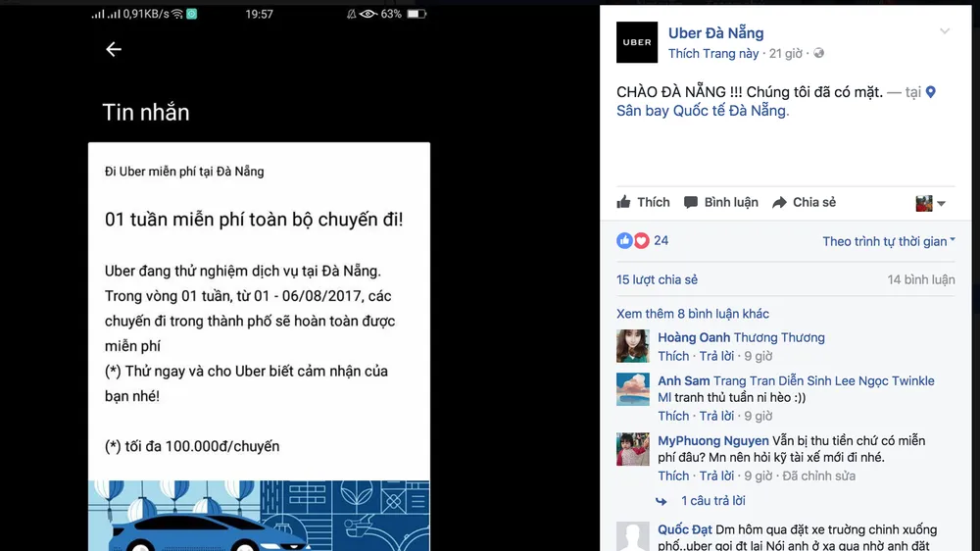The width and height of the screenshot is (980, 551).
Task: Open the 24 reactions count
Action: (x=661, y=241)
